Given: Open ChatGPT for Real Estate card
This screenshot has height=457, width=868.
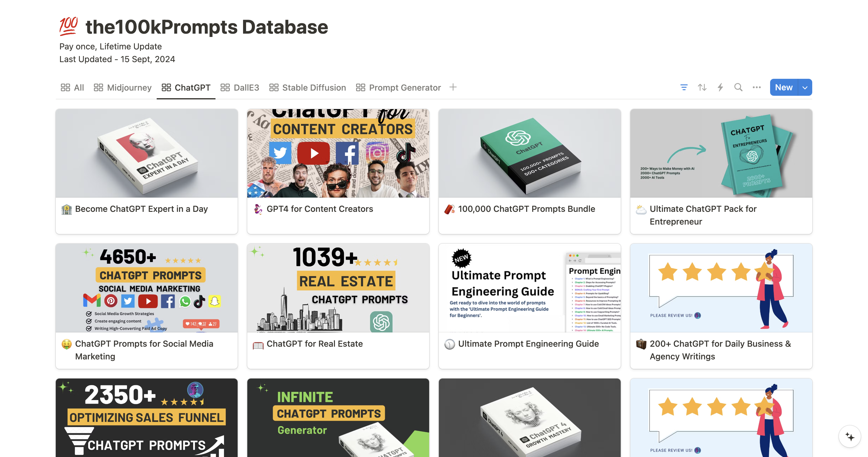Looking at the screenshot, I should [314, 344].
